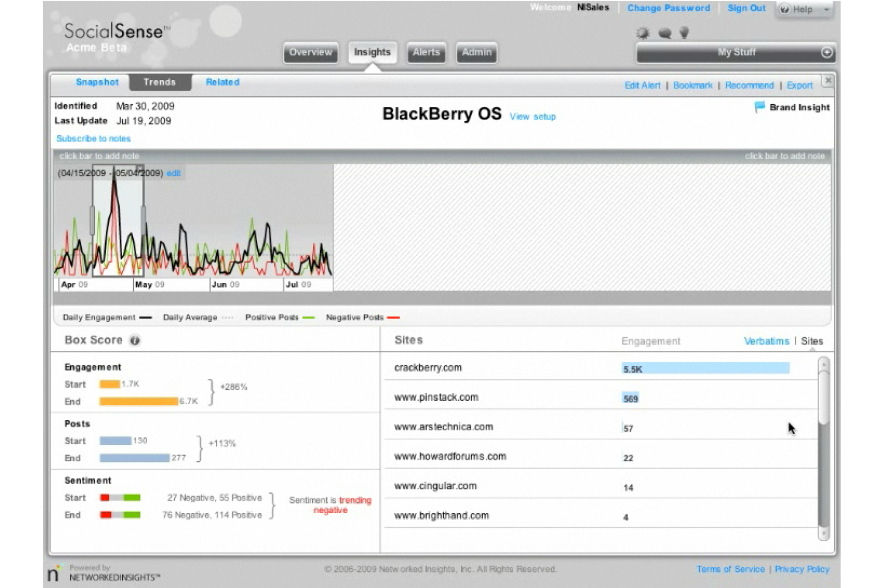Open the Help dropdown menu
Viewport: 882px width, 588px height.
[805, 9]
